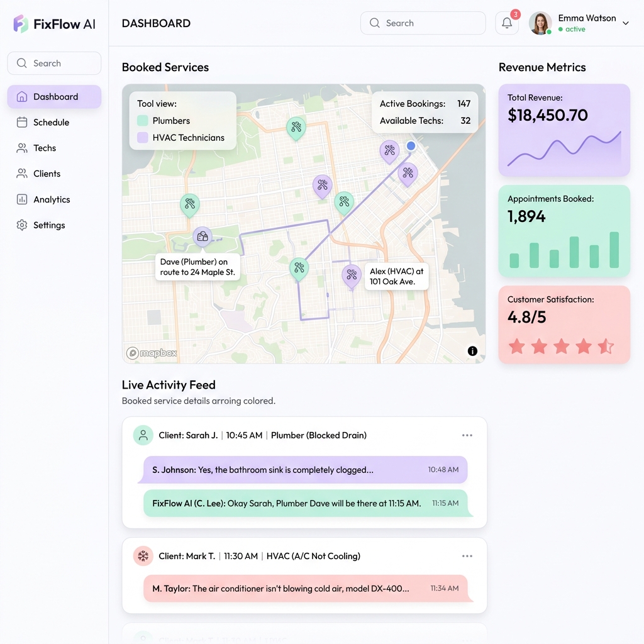Viewport: 644px width, 644px height.
Task: Open the Mark T. card options menu
Action: pyautogui.click(x=467, y=556)
